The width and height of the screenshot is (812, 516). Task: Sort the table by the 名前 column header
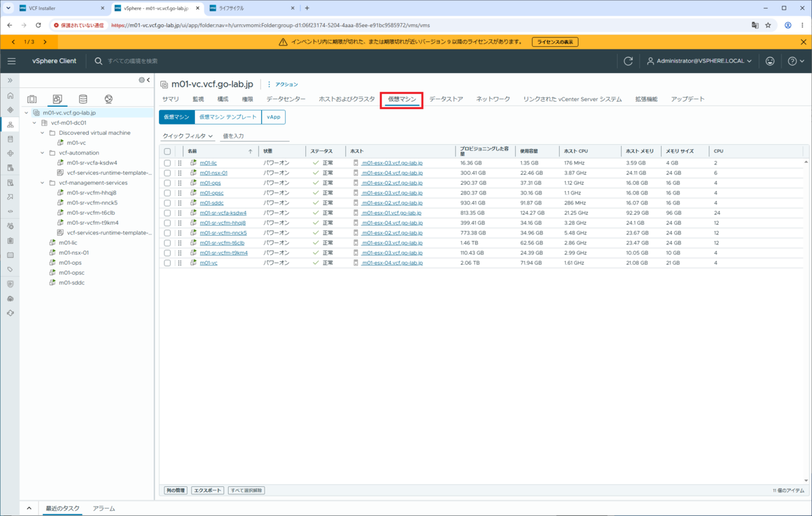(x=192, y=151)
